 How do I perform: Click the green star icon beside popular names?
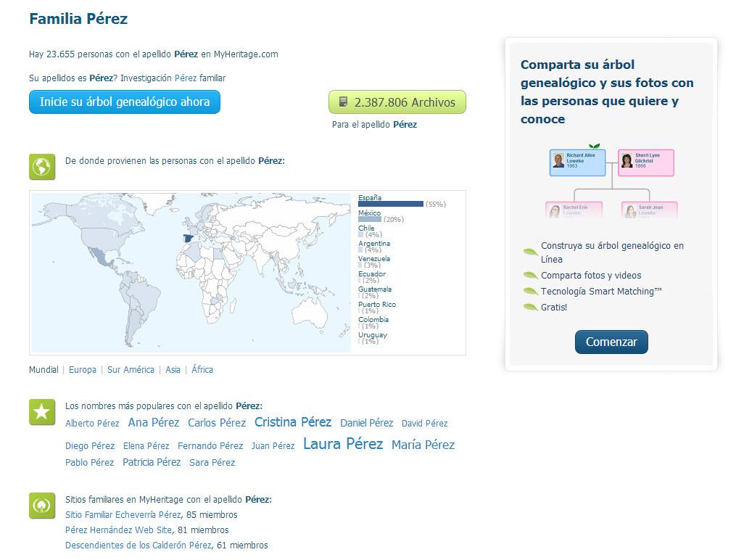coord(42,412)
